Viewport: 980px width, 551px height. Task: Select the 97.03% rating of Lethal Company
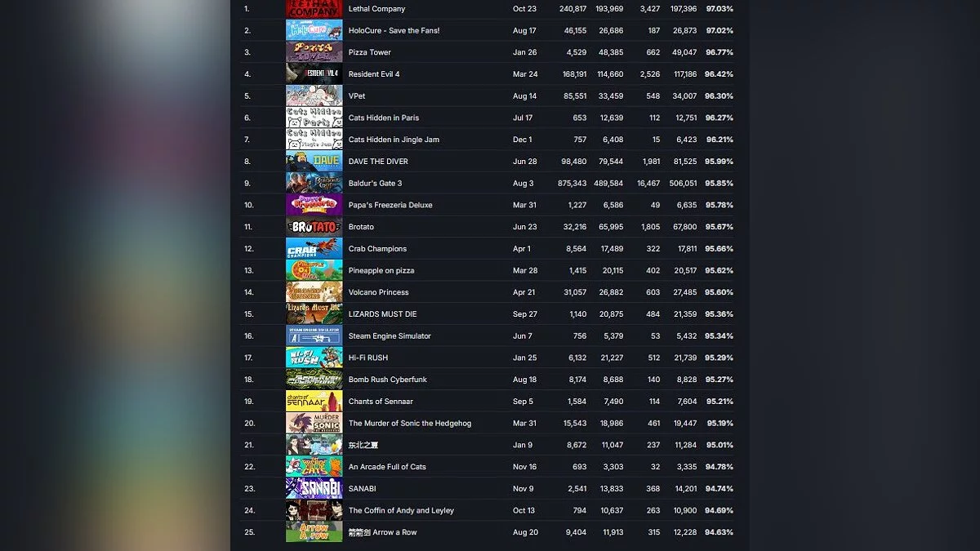(x=719, y=9)
